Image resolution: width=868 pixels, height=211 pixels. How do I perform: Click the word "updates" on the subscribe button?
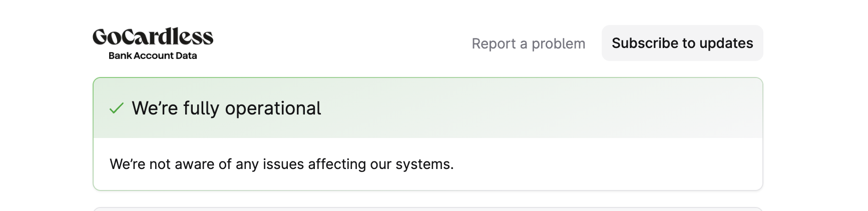[726, 43]
